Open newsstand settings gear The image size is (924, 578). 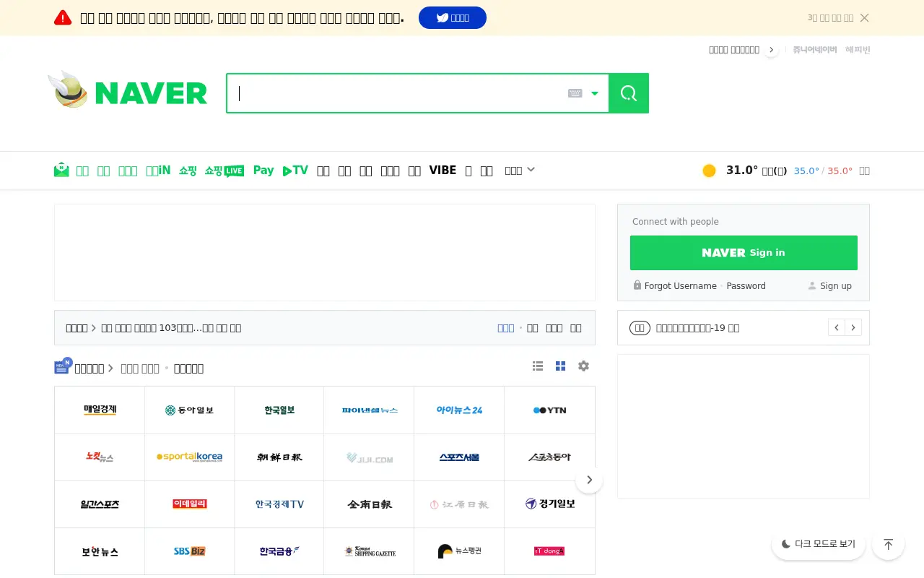(x=583, y=366)
